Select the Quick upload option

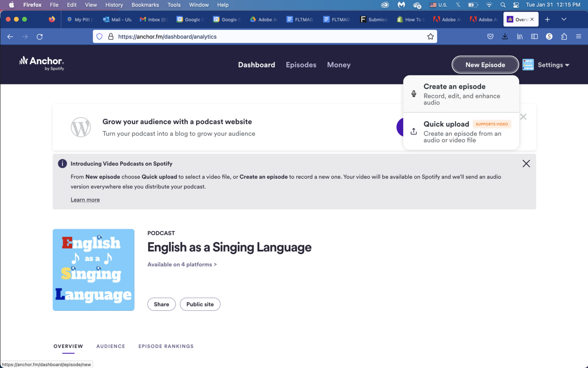[x=446, y=124]
